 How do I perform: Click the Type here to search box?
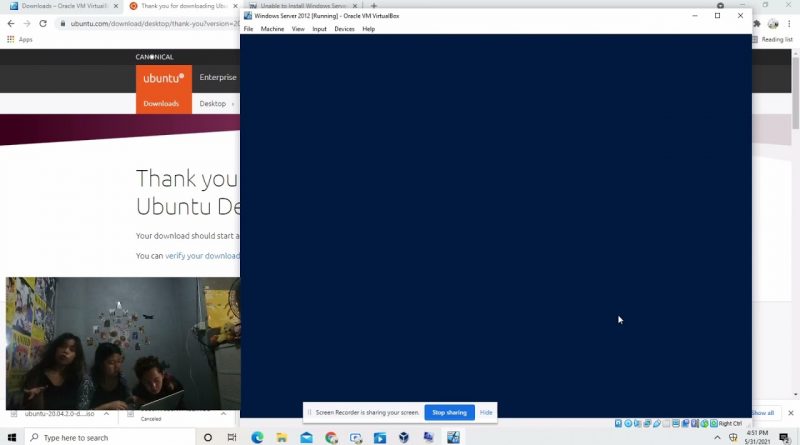tap(110, 437)
